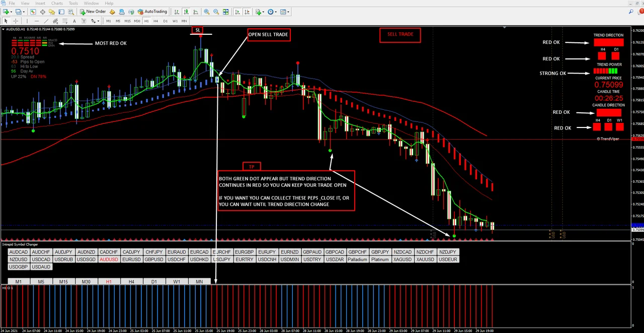The width and height of the screenshot is (644, 333).
Task: Tile chart windows with the grid icon
Action: tap(226, 12)
